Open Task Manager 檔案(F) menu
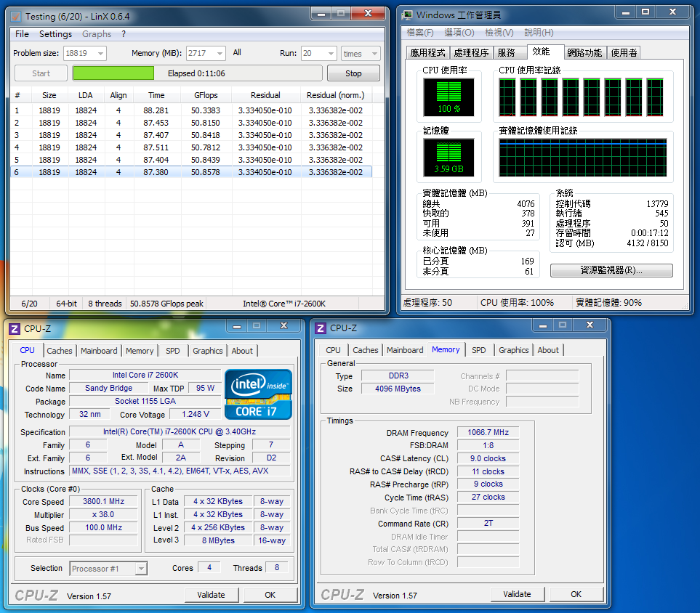This screenshot has height=613, width=700. [420, 33]
